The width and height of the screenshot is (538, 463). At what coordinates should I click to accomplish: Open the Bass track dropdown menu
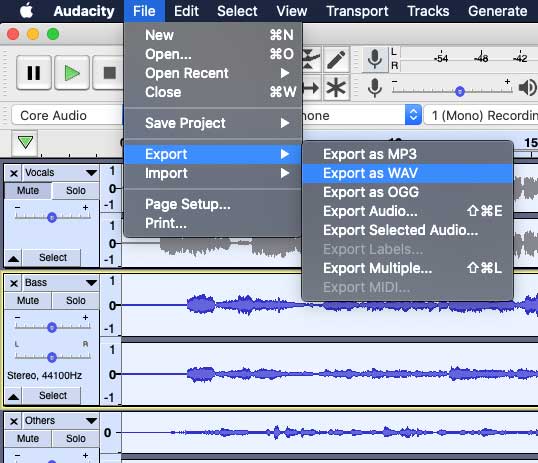coord(91,283)
